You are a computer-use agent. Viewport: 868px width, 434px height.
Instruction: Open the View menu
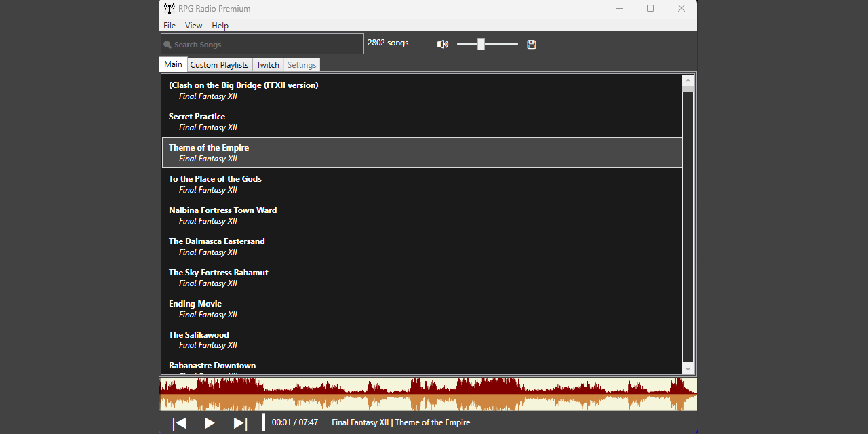[193, 25]
